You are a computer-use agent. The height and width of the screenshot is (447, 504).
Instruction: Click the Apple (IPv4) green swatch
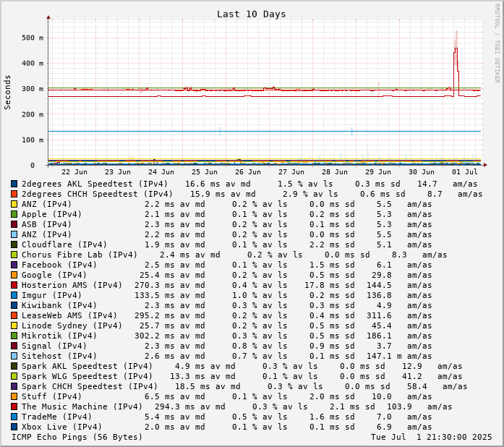(14, 214)
